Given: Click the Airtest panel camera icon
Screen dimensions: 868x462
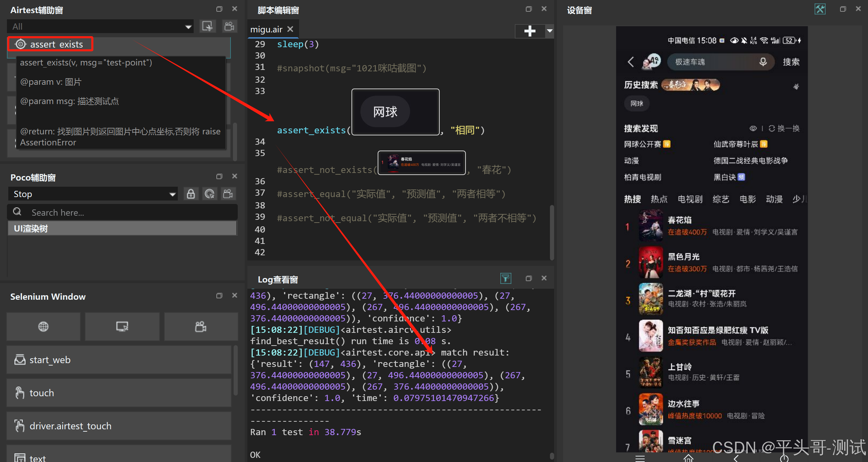Looking at the screenshot, I should (x=229, y=27).
